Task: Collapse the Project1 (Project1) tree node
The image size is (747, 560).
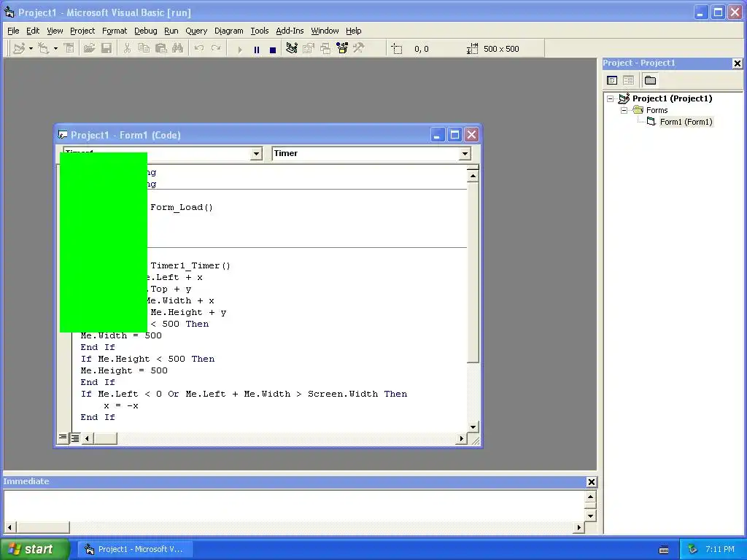Action: pos(611,98)
